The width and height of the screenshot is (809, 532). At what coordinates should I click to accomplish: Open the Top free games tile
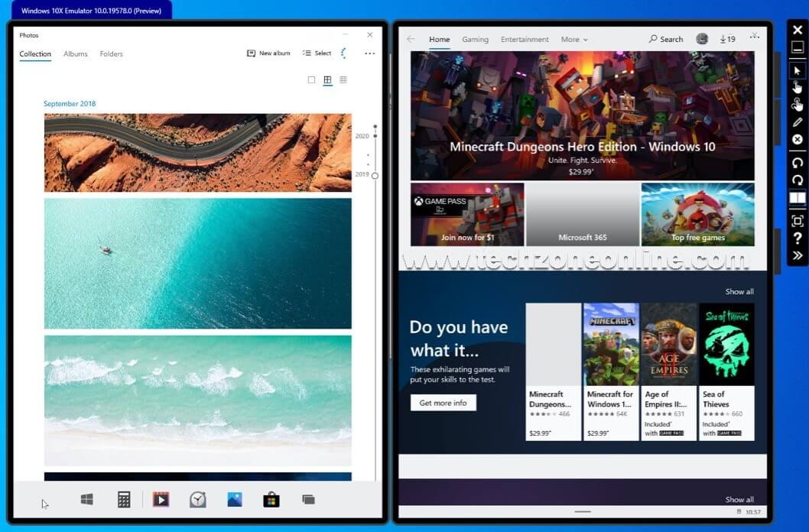coord(698,215)
